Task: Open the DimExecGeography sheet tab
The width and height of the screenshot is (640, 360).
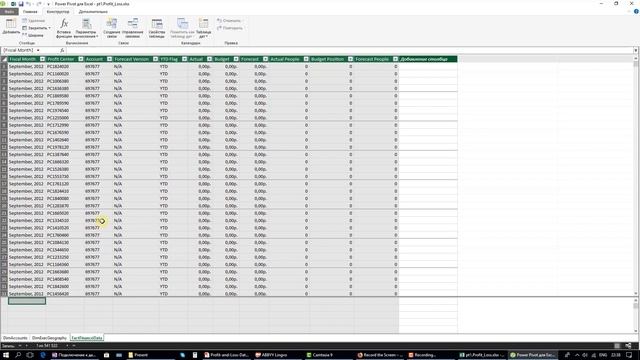Action: pos(49,338)
